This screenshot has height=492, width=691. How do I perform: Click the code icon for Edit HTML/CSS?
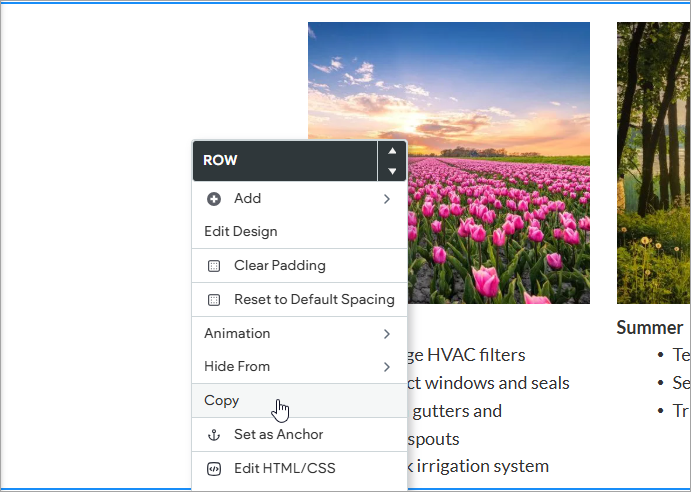[213, 468]
